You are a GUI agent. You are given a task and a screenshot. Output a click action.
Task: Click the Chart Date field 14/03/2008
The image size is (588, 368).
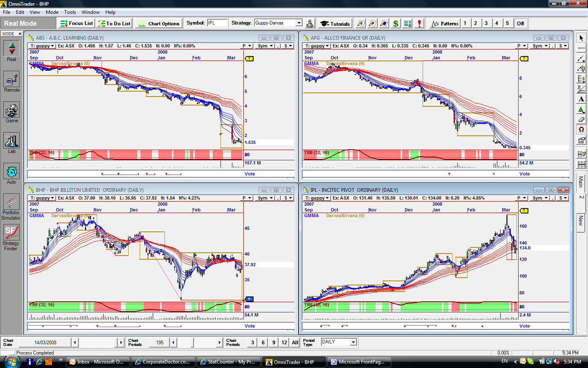click(45, 342)
